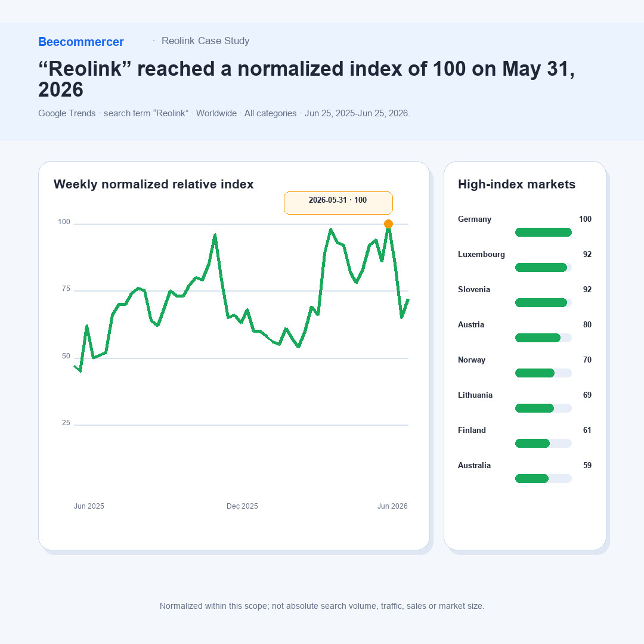The image size is (644, 644).
Task: Click Finland's green index bar
Action: 532,443
